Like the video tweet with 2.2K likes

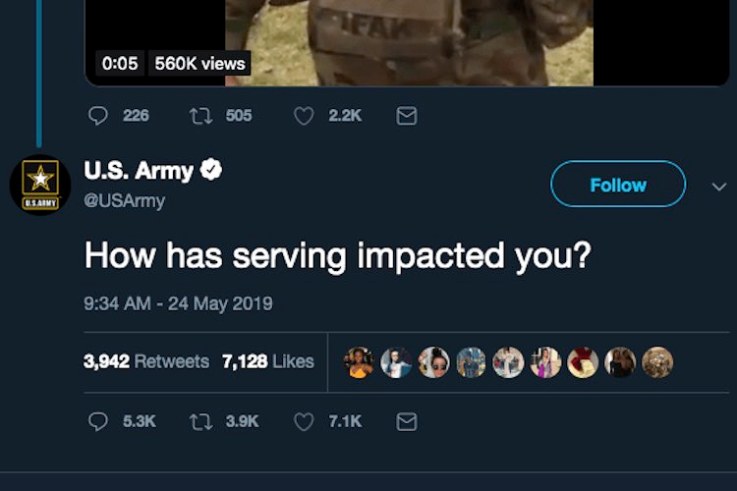coord(304,116)
